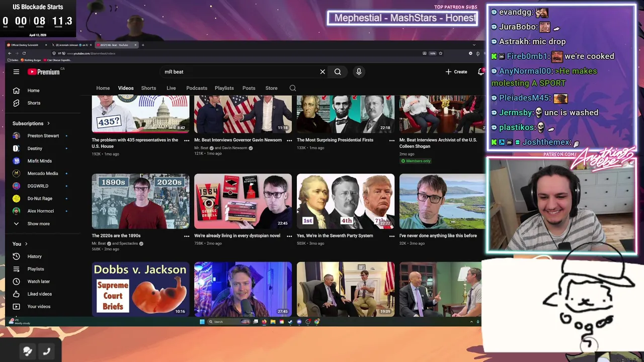Viewport: 644px width, 362px height.
Task: Click the browser back arrow
Action: pyautogui.click(x=10, y=53)
